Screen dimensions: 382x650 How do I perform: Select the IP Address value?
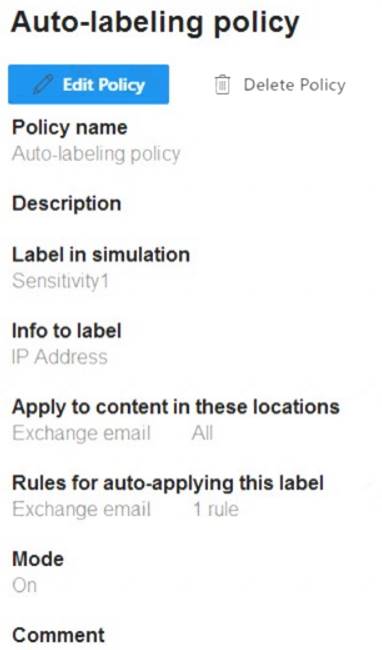click(x=60, y=357)
